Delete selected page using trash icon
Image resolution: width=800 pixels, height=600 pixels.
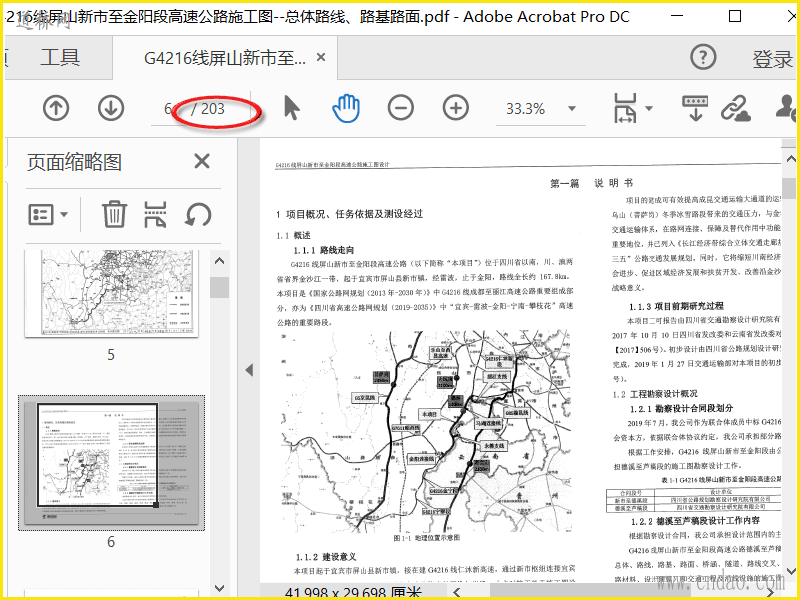[x=115, y=214]
